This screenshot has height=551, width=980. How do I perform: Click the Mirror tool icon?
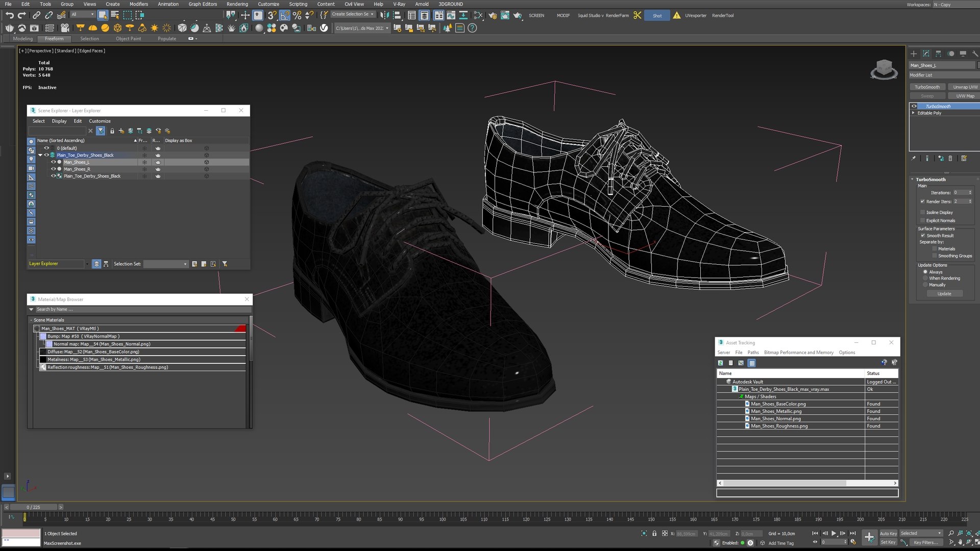click(x=384, y=15)
